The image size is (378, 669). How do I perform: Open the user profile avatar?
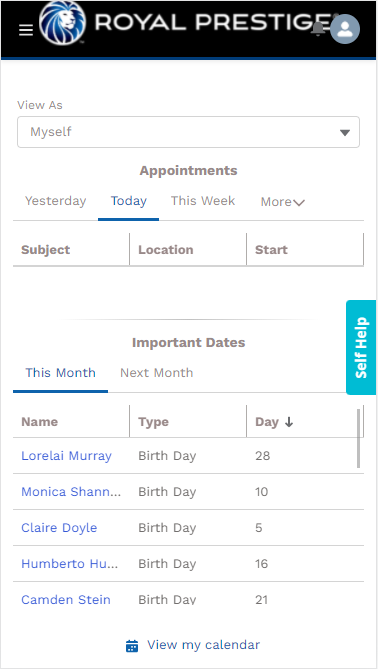pos(345,29)
